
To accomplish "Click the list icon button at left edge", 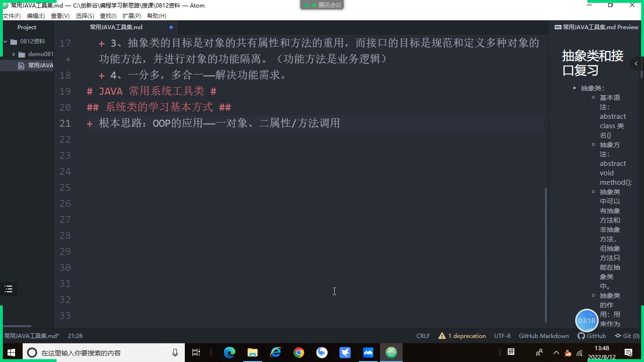I will pyautogui.click(x=8, y=289).
